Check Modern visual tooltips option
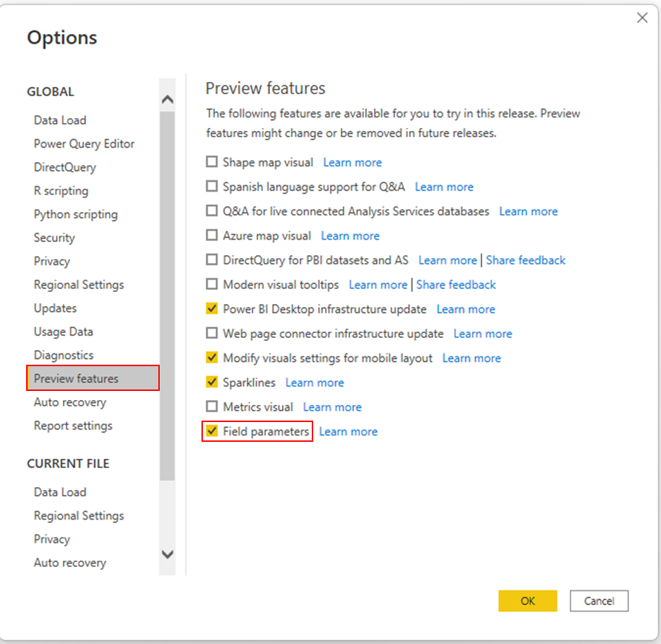The width and height of the screenshot is (661, 644). [x=212, y=285]
